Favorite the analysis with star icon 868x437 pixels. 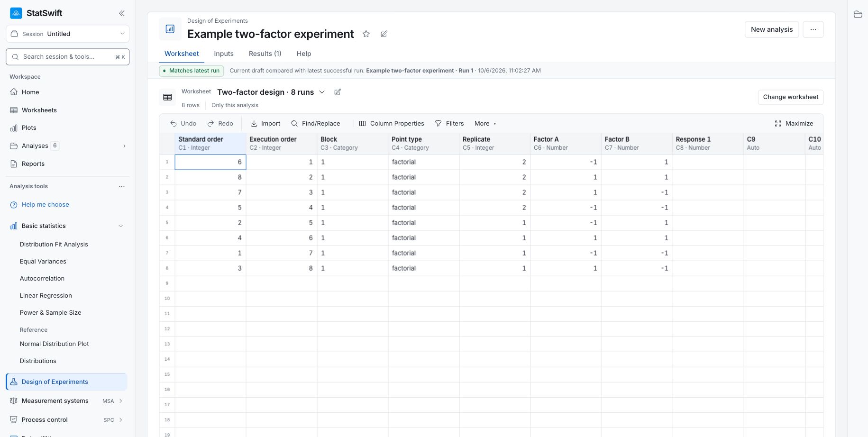366,34
